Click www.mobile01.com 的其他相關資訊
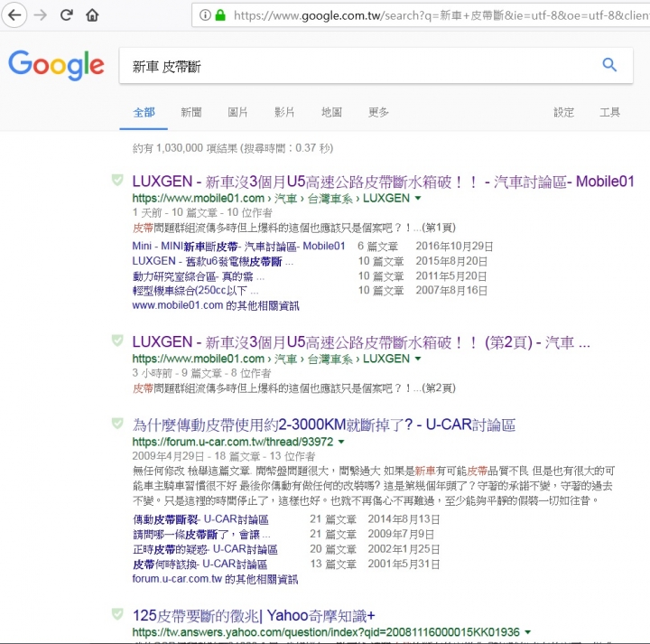Image resolution: width=650 pixels, height=644 pixels. pos(216,305)
